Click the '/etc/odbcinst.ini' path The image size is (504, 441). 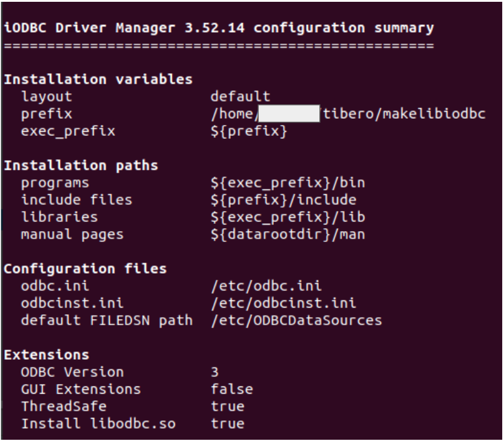(284, 303)
